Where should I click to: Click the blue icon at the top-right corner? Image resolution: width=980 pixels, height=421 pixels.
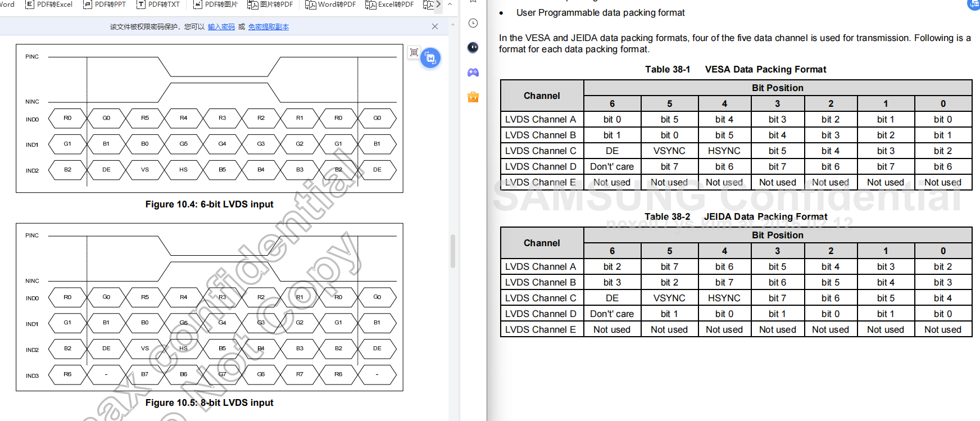(973, 4)
